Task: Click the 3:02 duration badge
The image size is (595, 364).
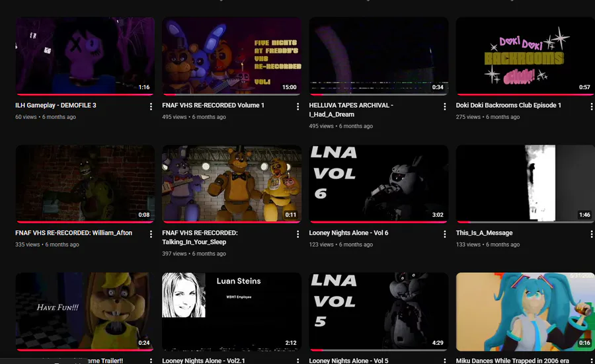Action: click(x=438, y=215)
